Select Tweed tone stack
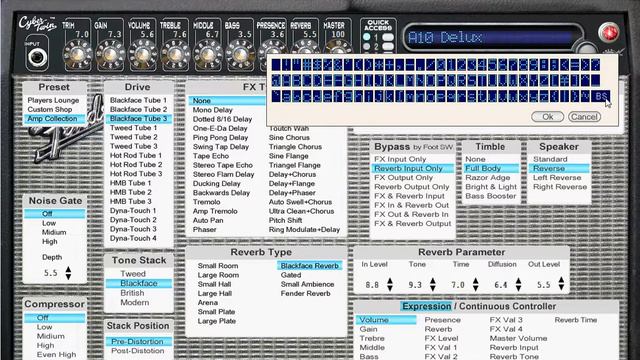640x360 pixels. pos(133,274)
